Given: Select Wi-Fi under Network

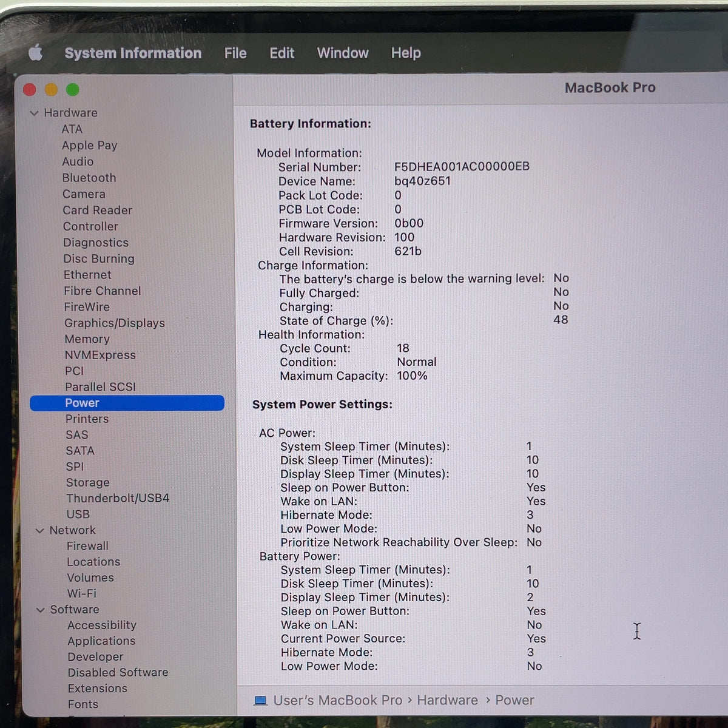Looking at the screenshot, I should [81, 593].
